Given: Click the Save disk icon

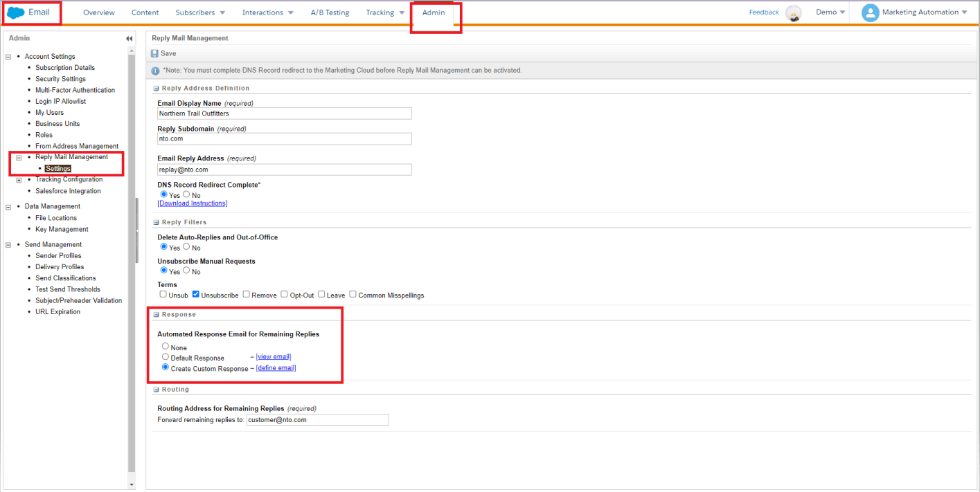Looking at the screenshot, I should pos(155,53).
